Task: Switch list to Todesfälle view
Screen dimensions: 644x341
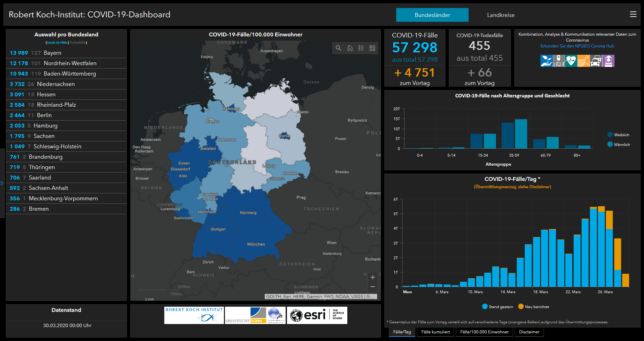Action: pyautogui.click(x=78, y=43)
